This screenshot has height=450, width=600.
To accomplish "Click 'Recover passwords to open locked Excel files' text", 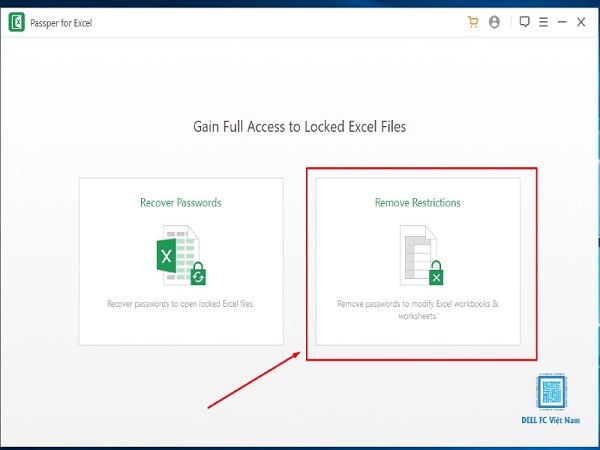I will tap(181, 304).
